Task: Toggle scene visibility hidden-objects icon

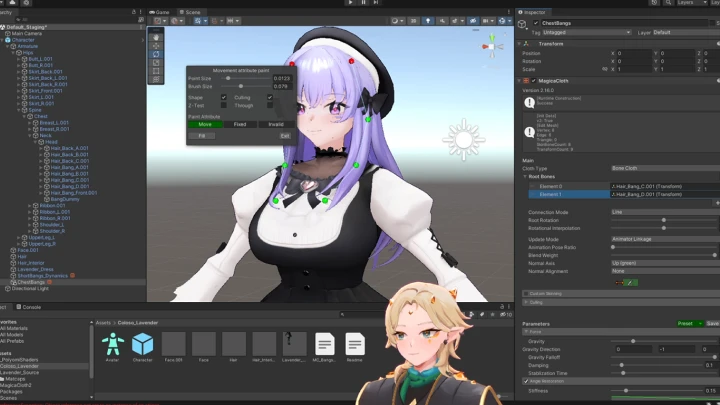Action: (x=473, y=21)
